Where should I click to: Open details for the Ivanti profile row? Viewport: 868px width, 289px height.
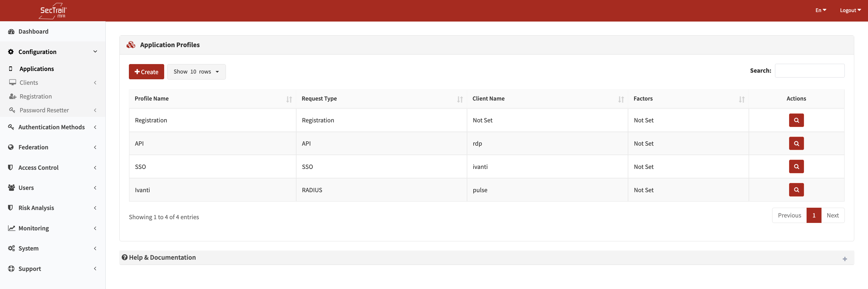pyautogui.click(x=796, y=190)
